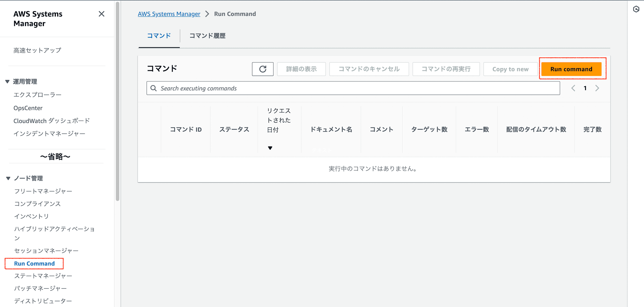Screen dimensions: 644x307
Task: Open OpsCenter in sidebar
Action: pyautogui.click(x=28, y=108)
